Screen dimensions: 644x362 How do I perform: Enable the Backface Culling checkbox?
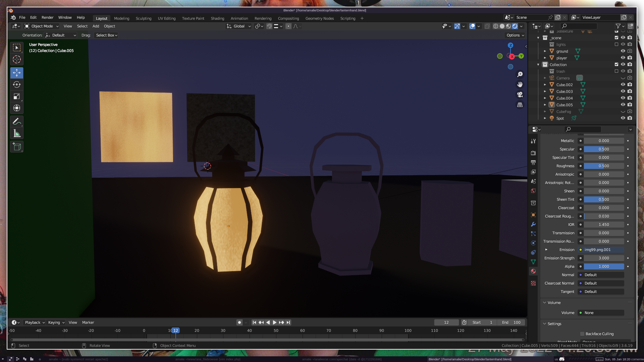click(582, 334)
